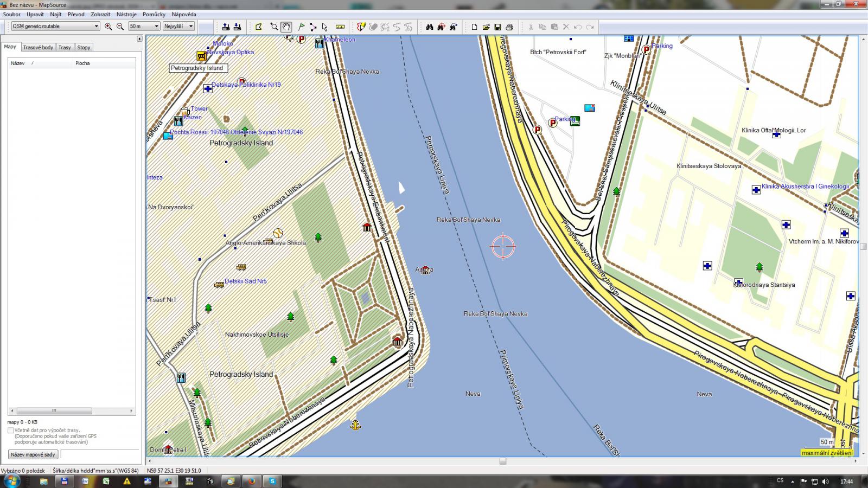Viewport: 868px width, 488px height.
Task: Click the print icon in toolbar
Action: tap(509, 27)
